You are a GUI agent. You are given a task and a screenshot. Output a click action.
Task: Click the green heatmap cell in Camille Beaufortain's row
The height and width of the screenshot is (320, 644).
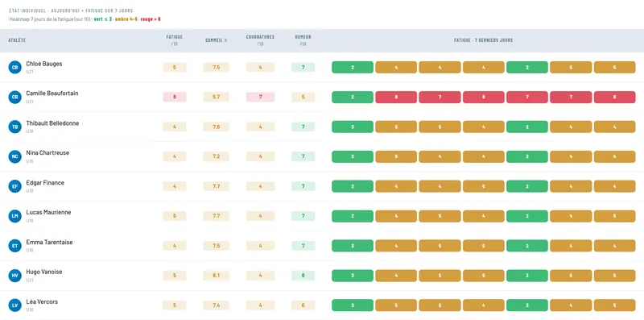(x=353, y=97)
